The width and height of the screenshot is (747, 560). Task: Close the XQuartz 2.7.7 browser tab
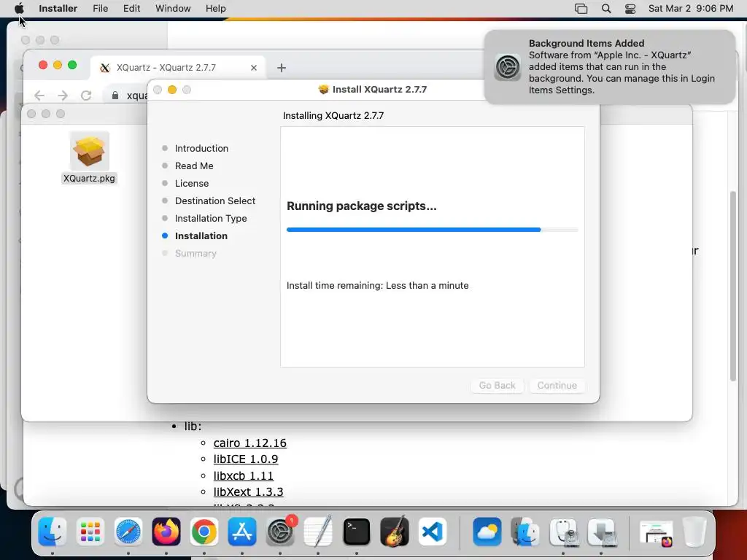pos(254,68)
